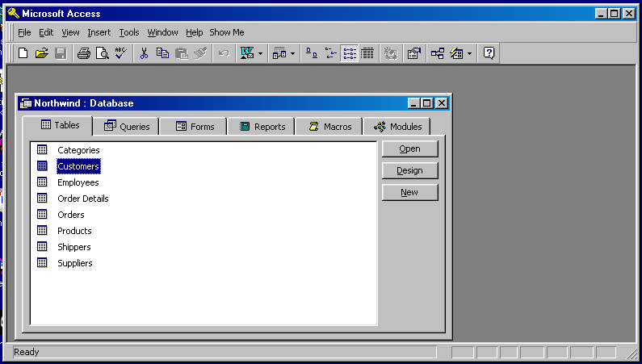Click the Format Painter brush icon

pyautogui.click(x=200, y=53)
